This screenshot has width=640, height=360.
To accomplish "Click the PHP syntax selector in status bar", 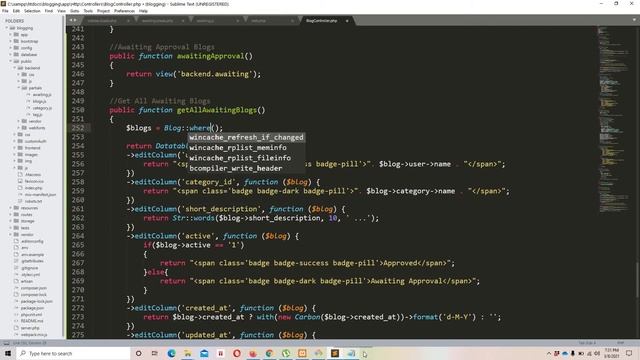I will click(620, 343).
